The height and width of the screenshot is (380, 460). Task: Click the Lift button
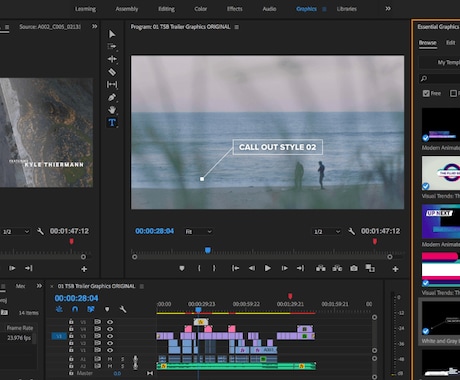coord(321,268)
